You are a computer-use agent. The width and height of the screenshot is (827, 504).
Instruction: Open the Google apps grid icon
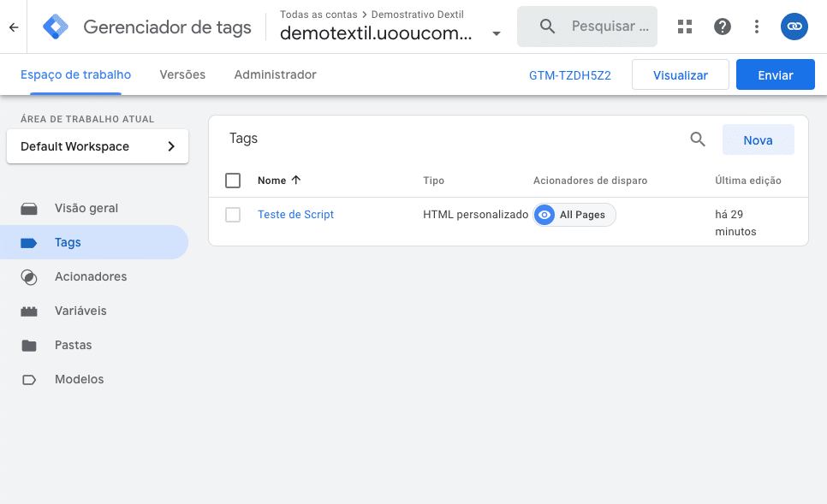pos(685,27)
